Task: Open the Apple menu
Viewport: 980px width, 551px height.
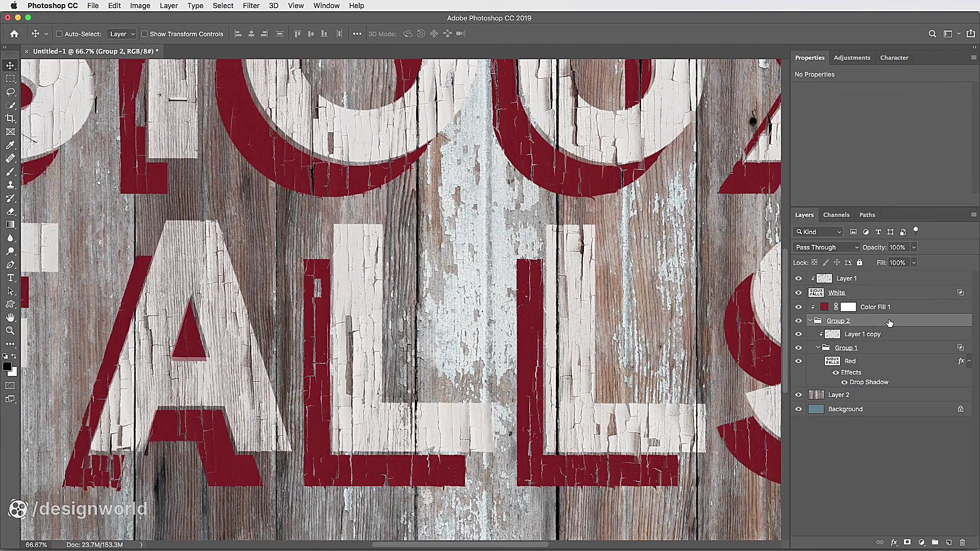Action: point(14,6)
